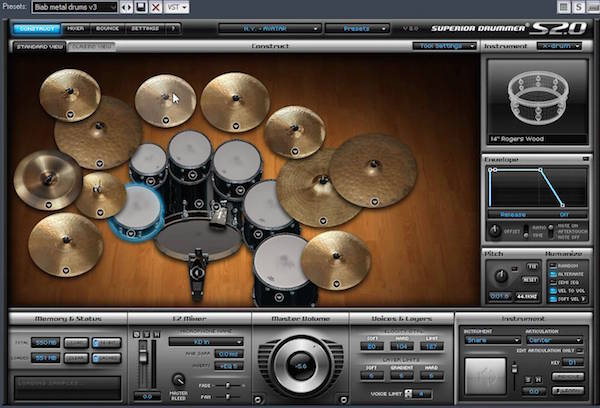Open the menu arrow on the snare drum
This screenshot has width=600, height=408.
pyautogui.click(x=131, y=233)
